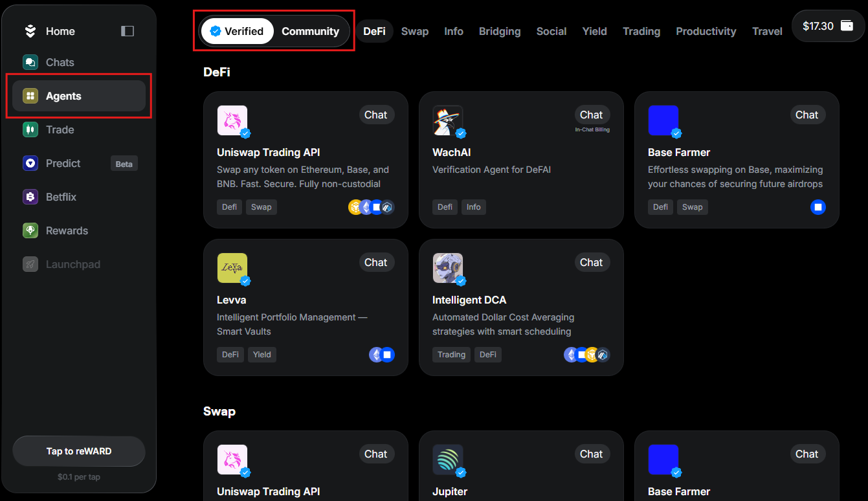This screenshot has width=868, height=501.
Task: Switch to the Verified agents toggle
Action: (x=237, y=31)
